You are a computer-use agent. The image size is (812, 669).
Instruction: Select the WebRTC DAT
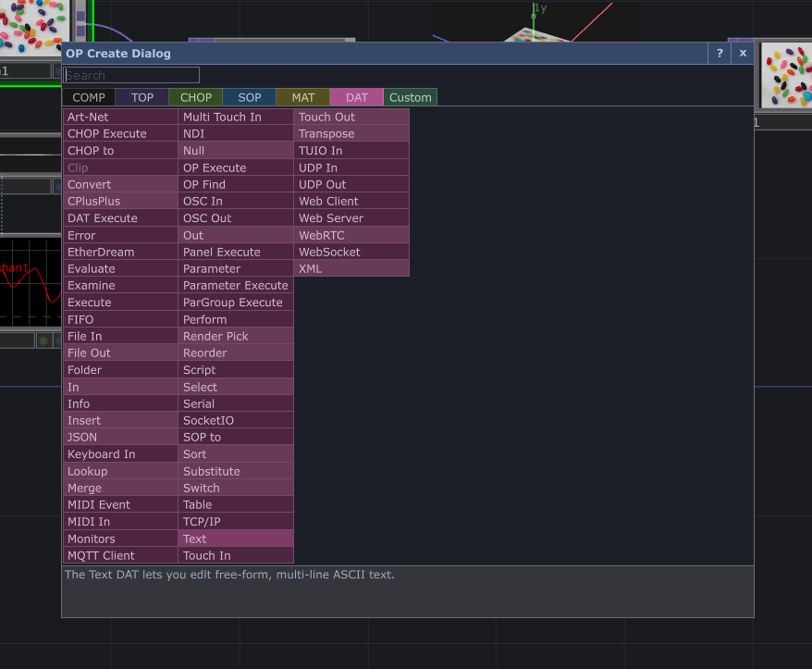pos(351,235)
